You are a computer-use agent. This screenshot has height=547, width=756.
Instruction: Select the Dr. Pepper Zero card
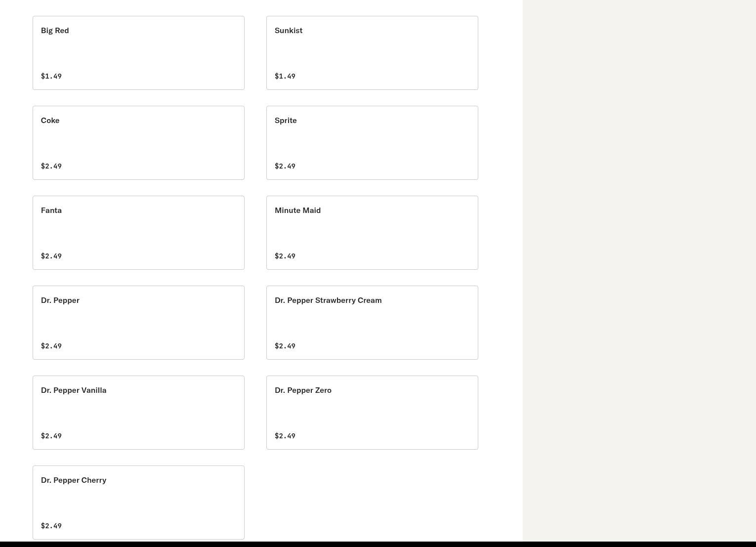(x=372, y=413)
